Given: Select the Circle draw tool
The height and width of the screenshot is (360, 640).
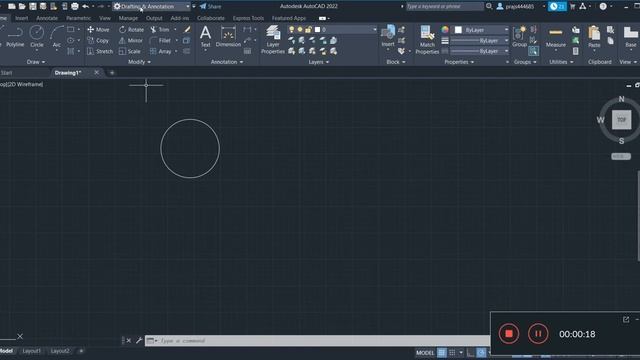Looking at the screenshot, I should point(37,36).
